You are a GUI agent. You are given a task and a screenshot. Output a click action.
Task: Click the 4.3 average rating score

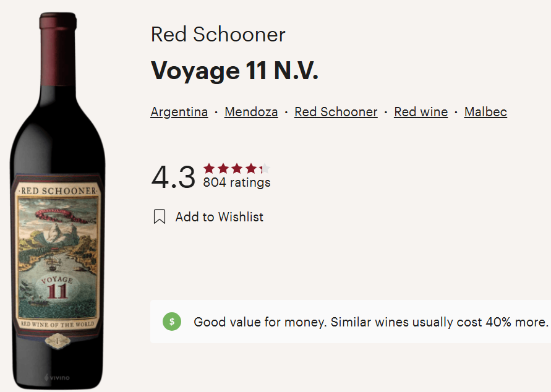tap(173, 177)
